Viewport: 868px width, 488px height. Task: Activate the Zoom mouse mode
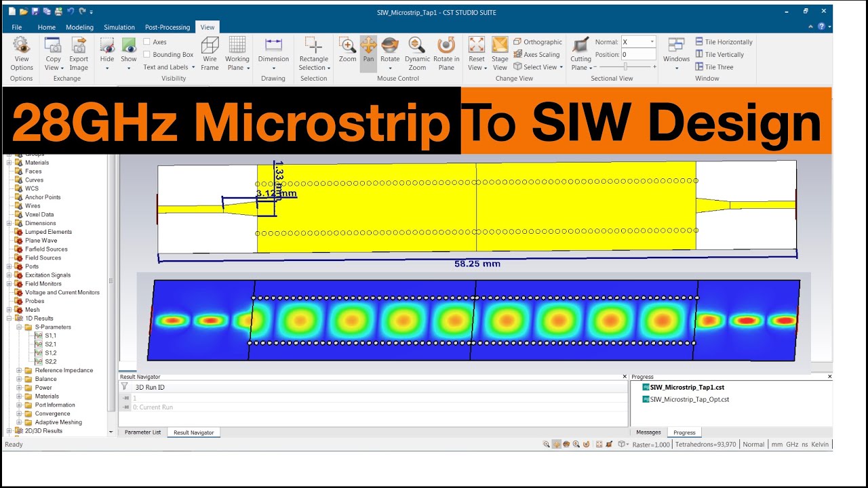(x=348, y=49)
